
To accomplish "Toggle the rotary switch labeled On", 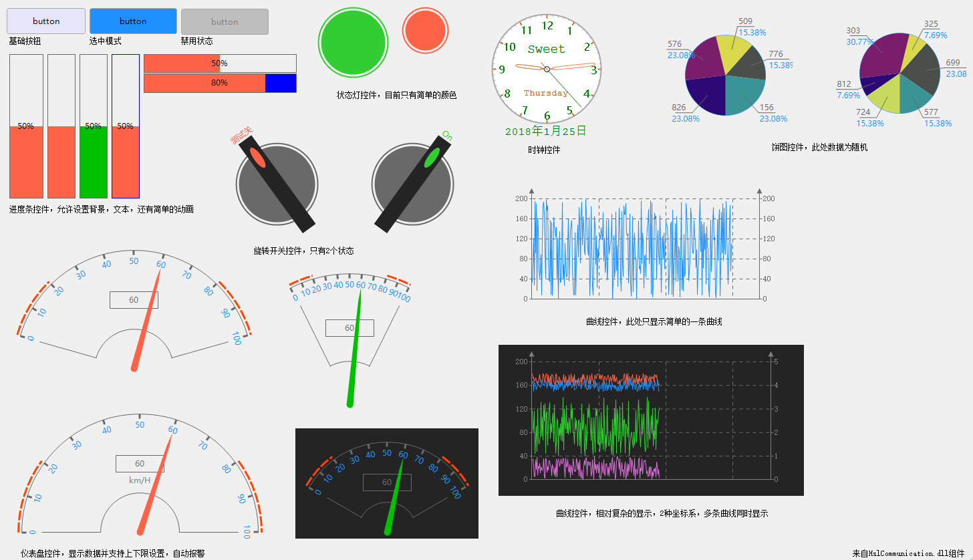I will [x=413, y=184].
